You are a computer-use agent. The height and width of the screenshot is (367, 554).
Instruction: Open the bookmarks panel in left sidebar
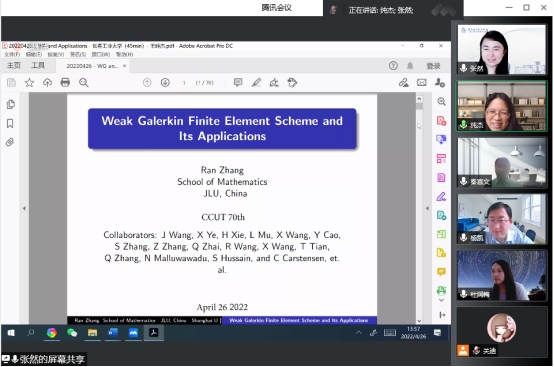[10, 123]
